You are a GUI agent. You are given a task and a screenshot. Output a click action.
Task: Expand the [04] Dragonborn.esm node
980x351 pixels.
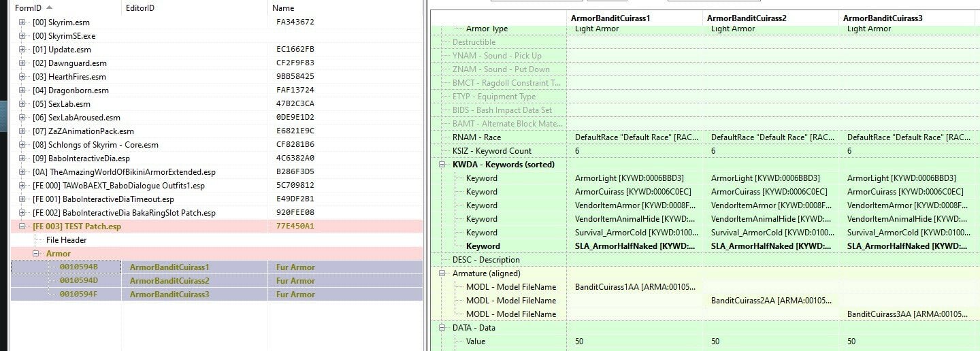coord(22,90)
